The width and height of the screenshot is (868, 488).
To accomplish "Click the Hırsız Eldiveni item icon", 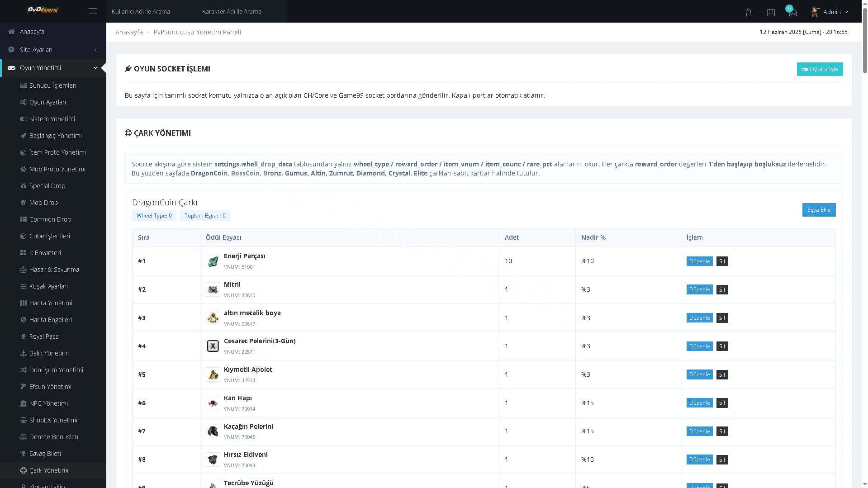I will (x=213, y=460).
